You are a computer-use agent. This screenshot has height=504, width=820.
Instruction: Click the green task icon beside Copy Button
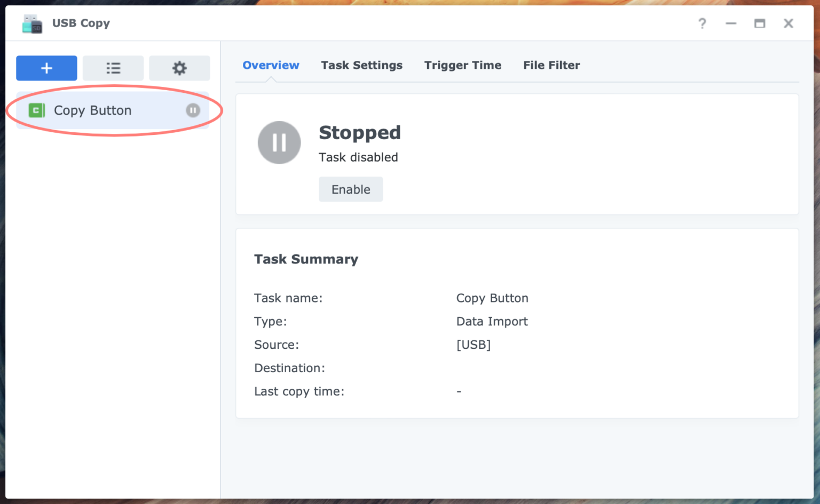tap(36, 110)
